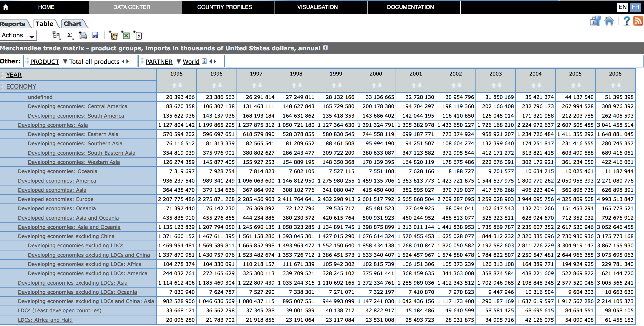This screenshot has height=326, width=644.
Task: Click the RSS feed icon
Action: point(638,21)
